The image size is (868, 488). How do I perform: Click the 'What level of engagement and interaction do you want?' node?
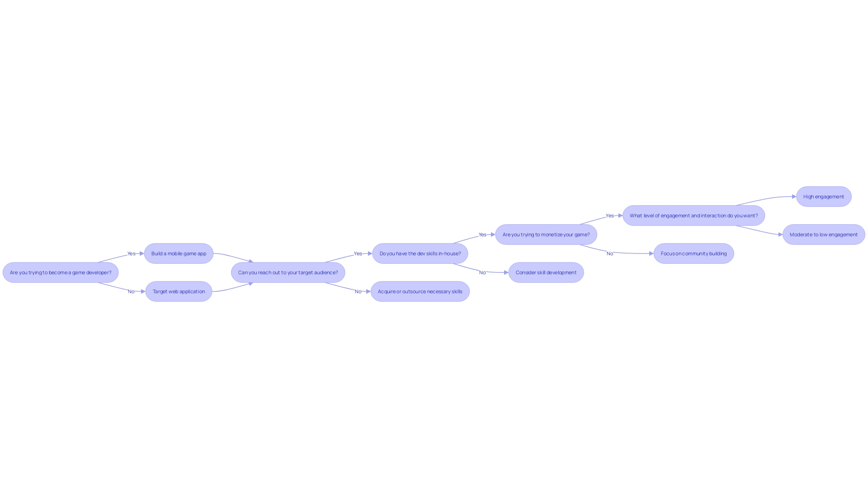point(693,215)
